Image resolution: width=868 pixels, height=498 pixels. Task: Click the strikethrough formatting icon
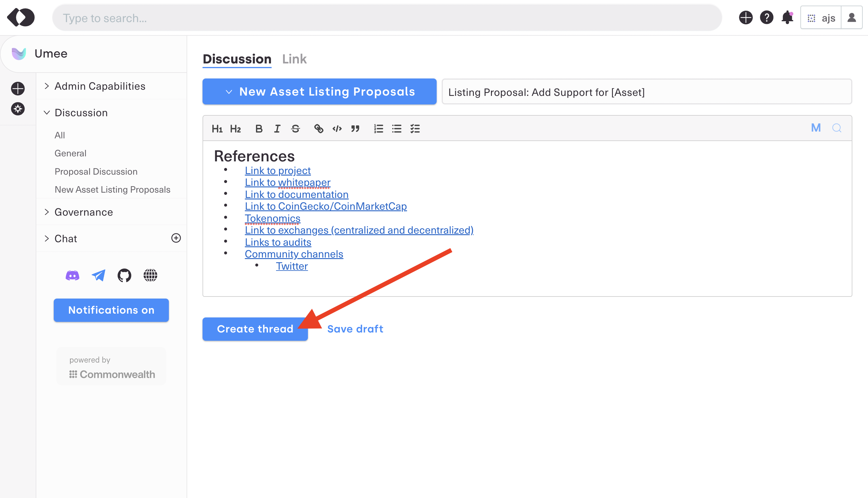tap(295, 129)
